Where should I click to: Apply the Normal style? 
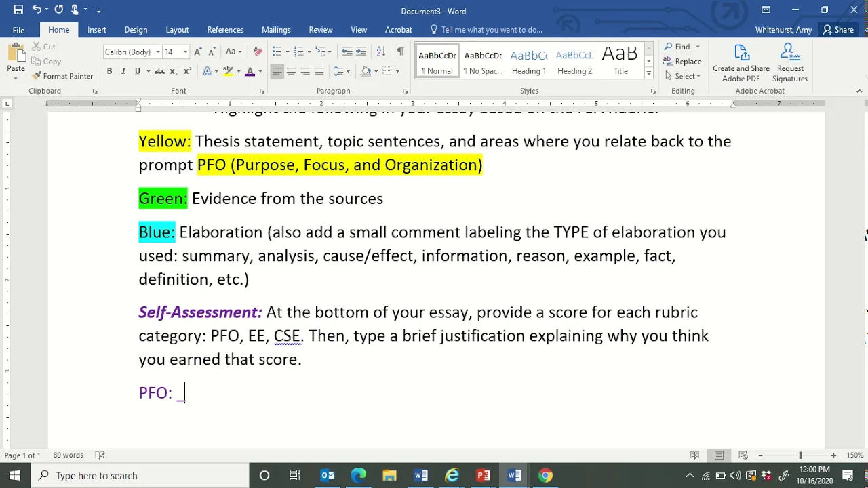pos(437,62)
